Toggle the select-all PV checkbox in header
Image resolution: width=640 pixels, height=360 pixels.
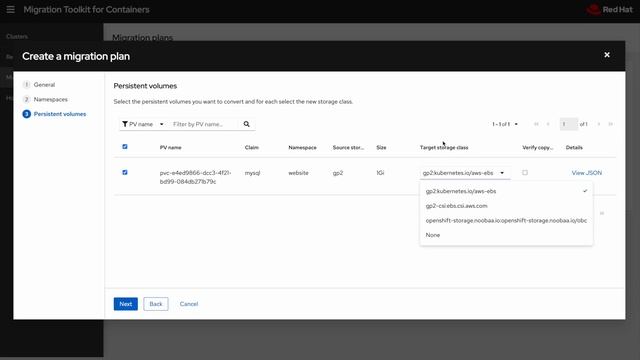click(x=125, y=147)
